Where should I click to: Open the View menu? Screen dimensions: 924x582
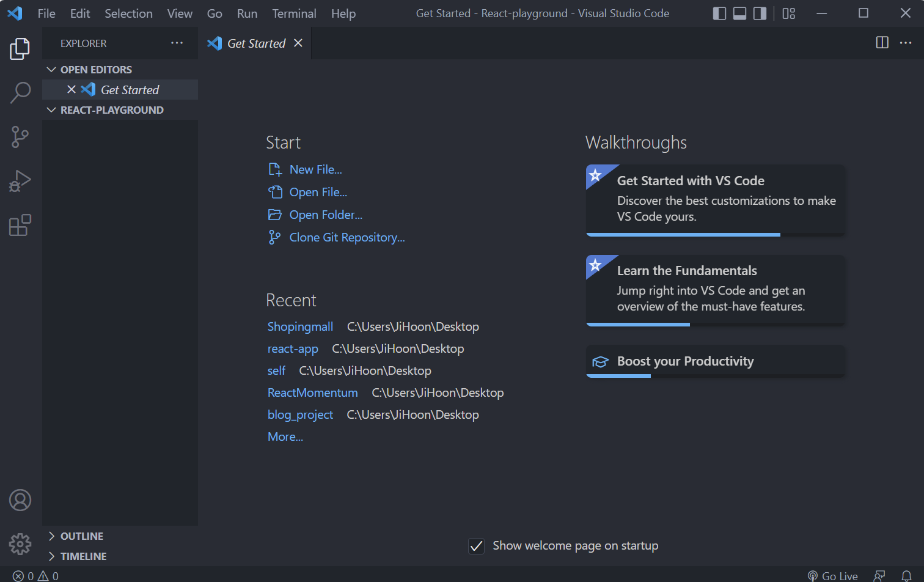180,13
